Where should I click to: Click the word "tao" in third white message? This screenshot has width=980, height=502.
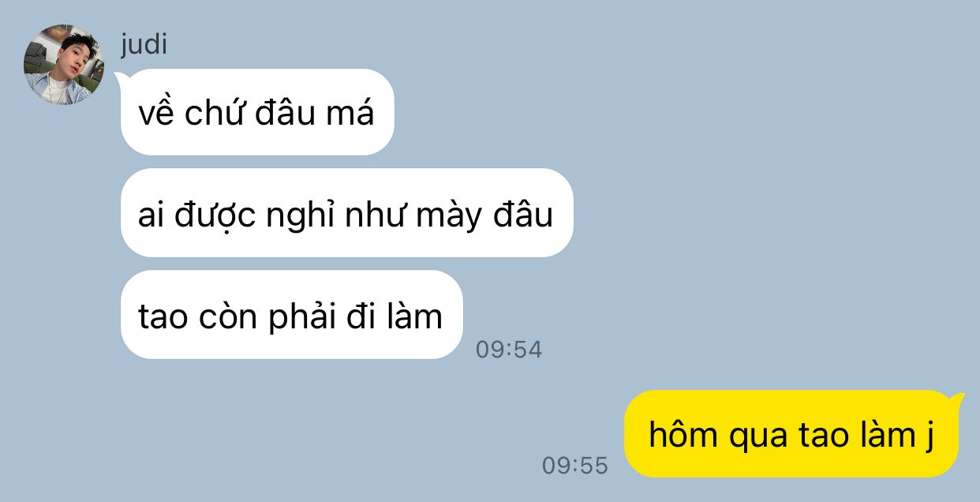163,317
